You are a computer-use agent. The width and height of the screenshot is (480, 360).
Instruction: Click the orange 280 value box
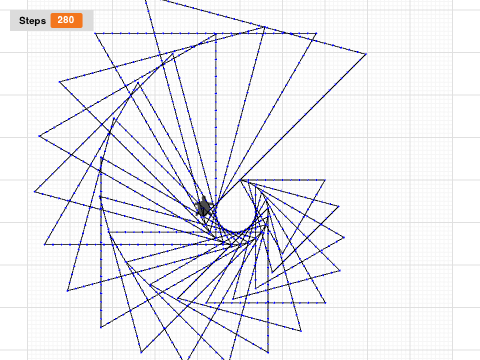(x=66, y=20)
